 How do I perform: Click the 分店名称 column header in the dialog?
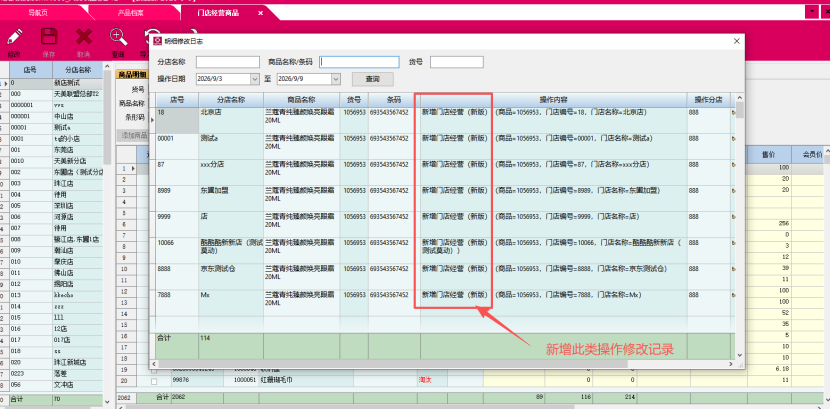[231, 99]
